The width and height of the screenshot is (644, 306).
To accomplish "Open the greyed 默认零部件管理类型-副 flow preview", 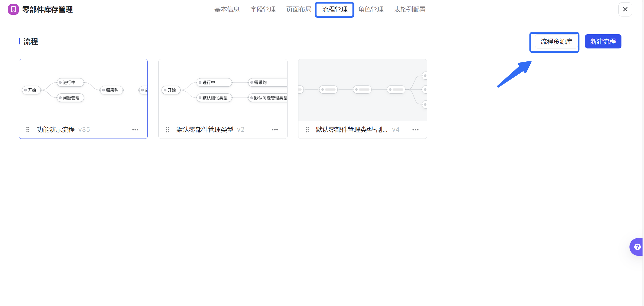I will tap(363, 90).
